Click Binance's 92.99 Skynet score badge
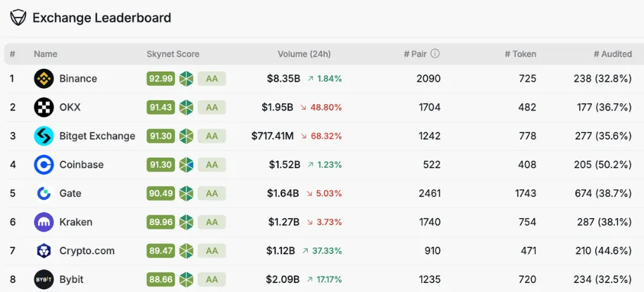Viewport: 644px width, 292px height. 161,79
